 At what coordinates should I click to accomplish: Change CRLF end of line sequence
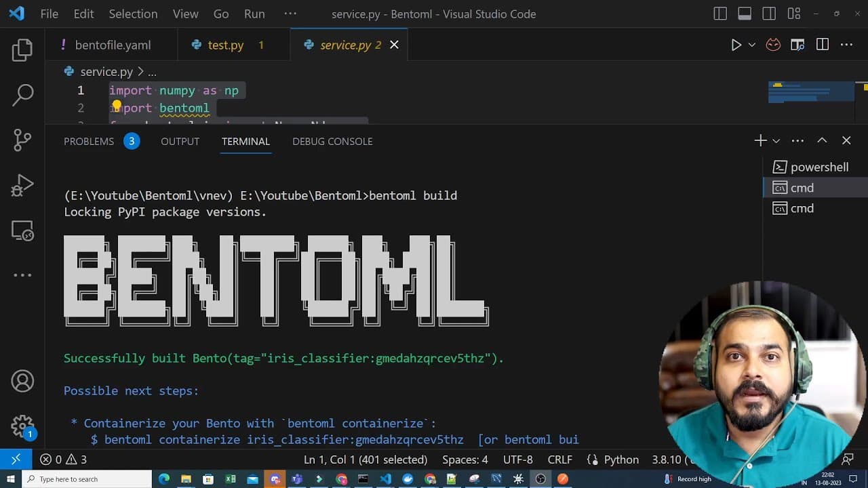pyautogui.click(x=560, y=460)
